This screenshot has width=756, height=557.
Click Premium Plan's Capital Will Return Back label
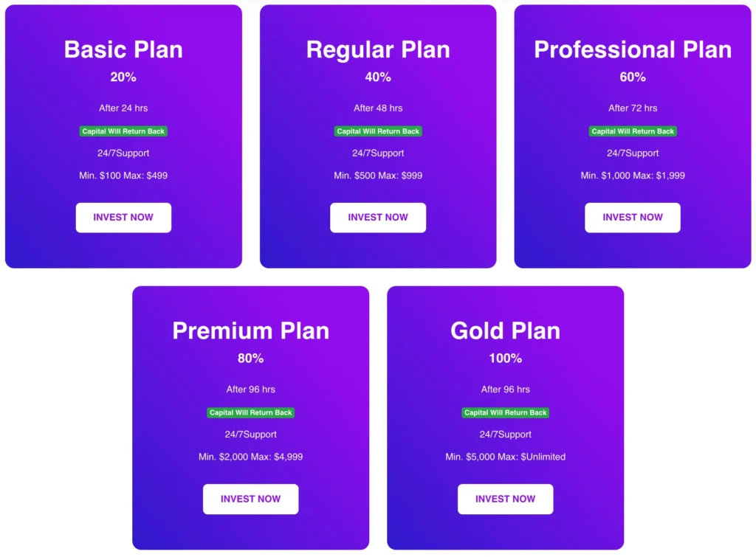pos(250,412)
